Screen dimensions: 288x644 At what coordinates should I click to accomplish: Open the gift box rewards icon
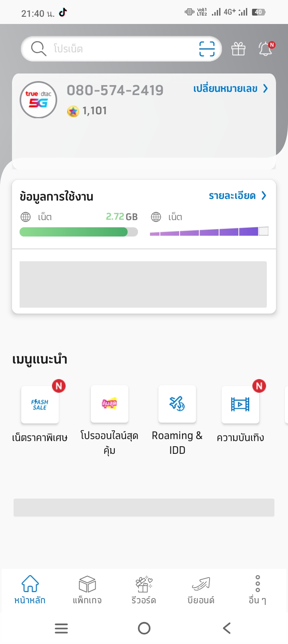tap(238, 49)
